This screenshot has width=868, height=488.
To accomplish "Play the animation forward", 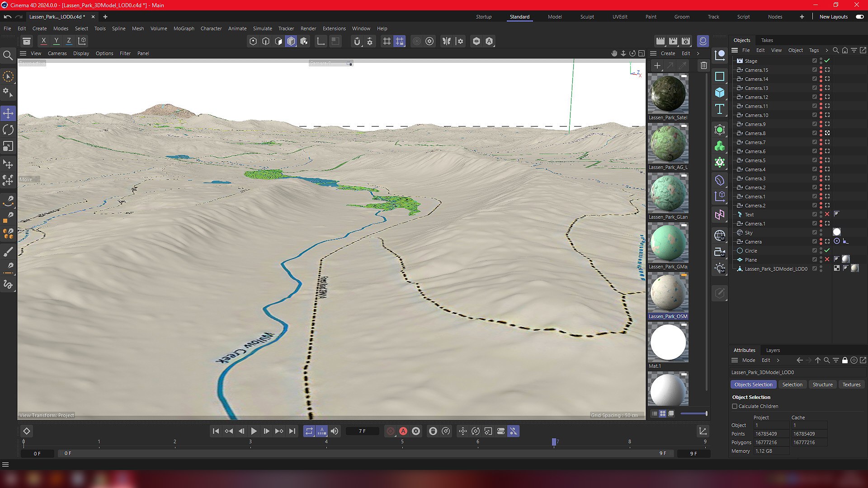I will tap(254, 431).
